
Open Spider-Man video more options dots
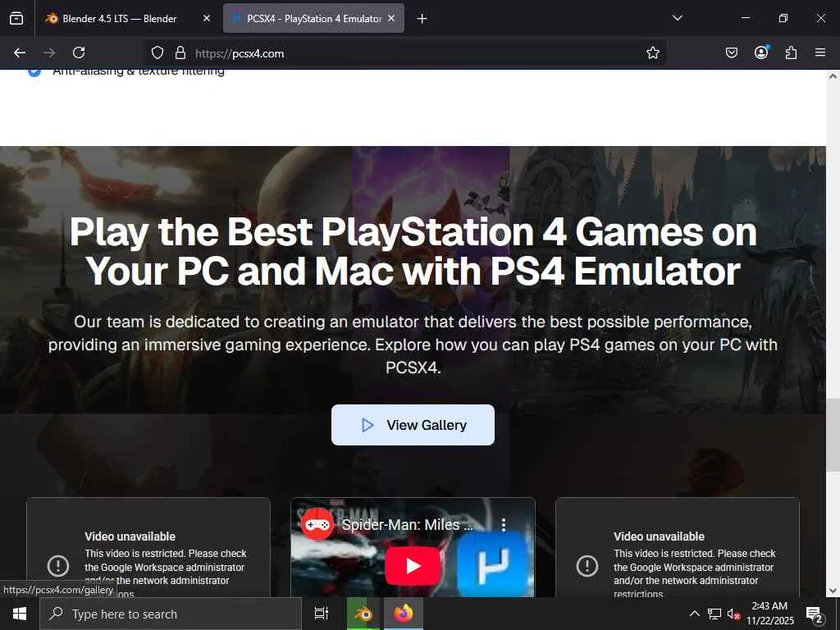click(x=504, y=524)
